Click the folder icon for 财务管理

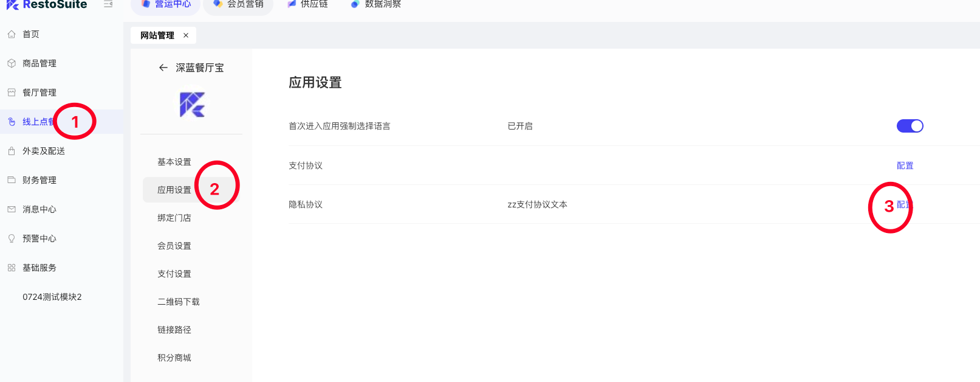[12, 180]
